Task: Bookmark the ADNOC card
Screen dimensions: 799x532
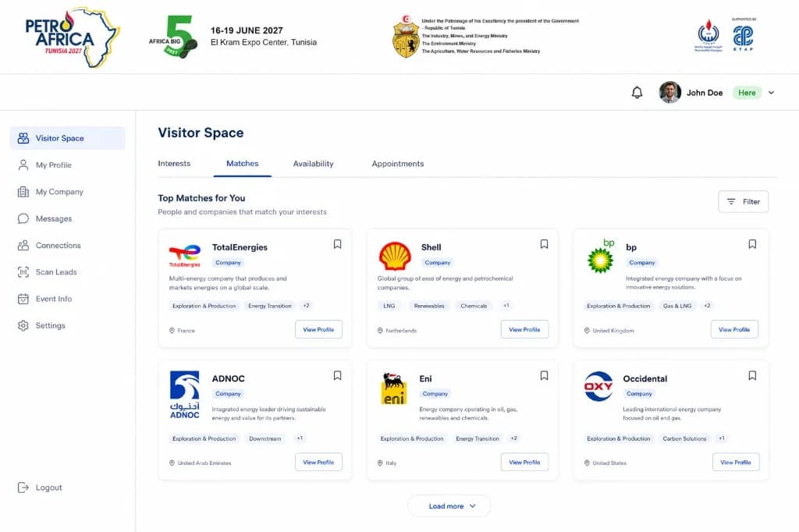Action: point(337,375)
